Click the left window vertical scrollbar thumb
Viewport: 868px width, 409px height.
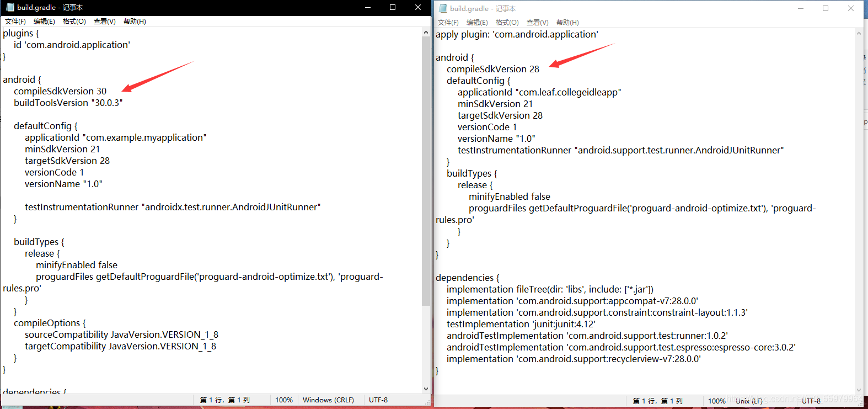click(426, 171)
